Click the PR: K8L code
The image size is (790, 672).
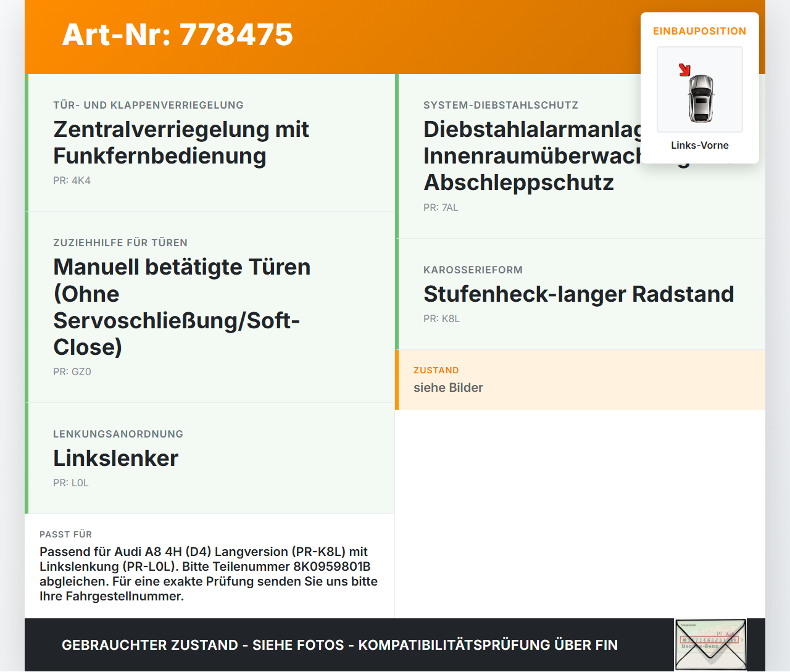click(441, 319)
